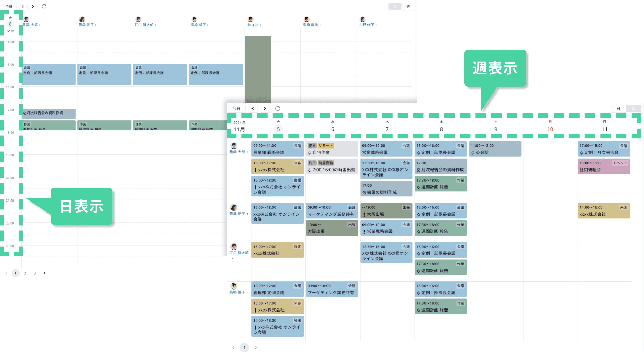The image size is (644, 359).
Task: Go to previous day in day view
Action: pyautogui.click(x=23, y=6)
